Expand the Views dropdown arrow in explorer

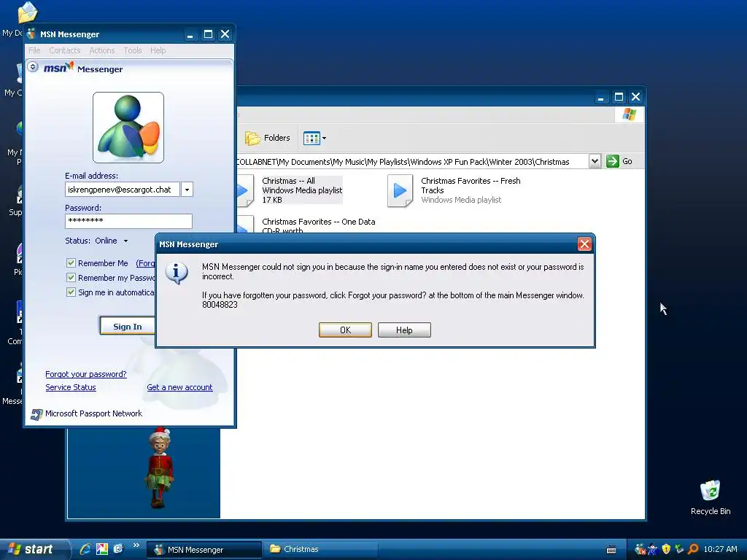pos(324,139)
